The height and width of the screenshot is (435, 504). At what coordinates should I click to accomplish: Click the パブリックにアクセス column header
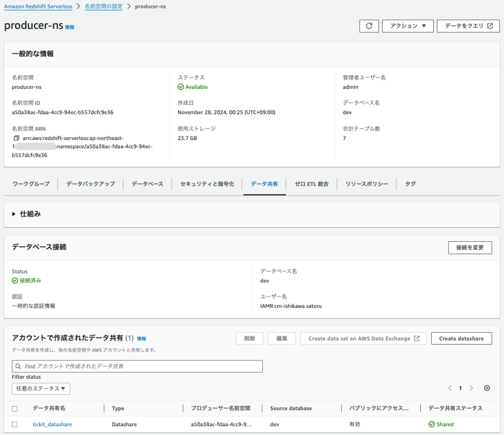pyautogui.click(x=379, y=408)
